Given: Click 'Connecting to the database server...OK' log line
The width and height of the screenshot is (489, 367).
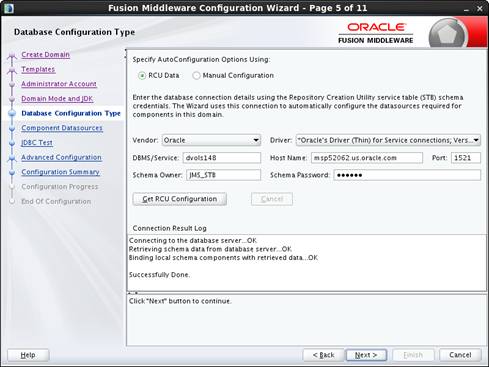Looking at the screenshot, I should click(x=193, y=240).
